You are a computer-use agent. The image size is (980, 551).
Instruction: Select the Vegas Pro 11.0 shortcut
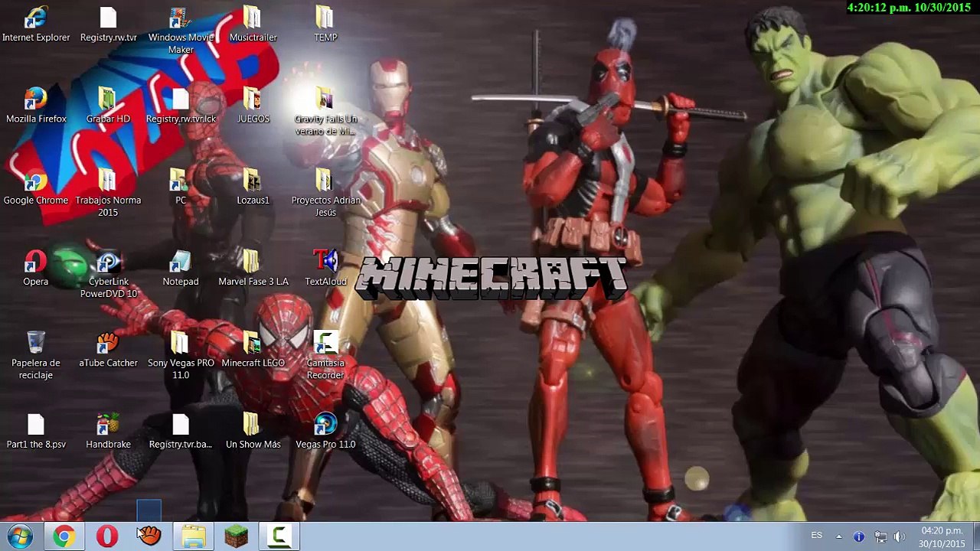pos(325,432)
